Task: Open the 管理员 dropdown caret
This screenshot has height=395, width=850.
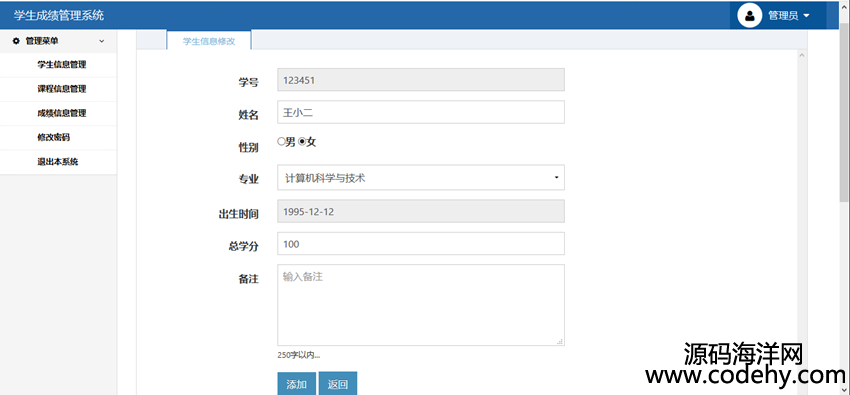Action: tap(806, 16)
